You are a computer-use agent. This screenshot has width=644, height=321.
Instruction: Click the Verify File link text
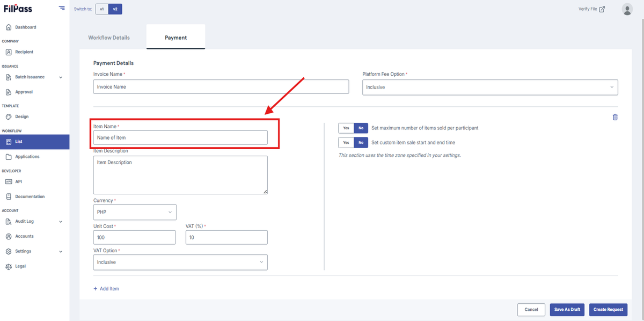588,9
